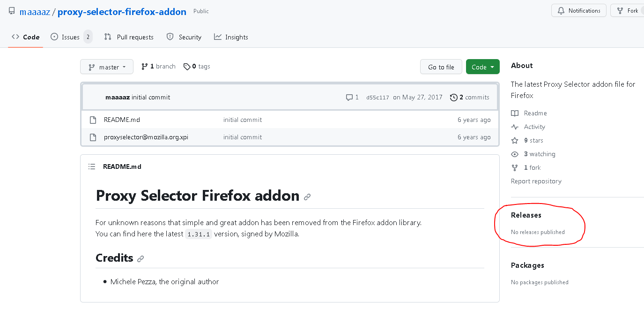The height and width of the screenshot is (325, 644).
Task: Click the Issues counter badge showing 2
Action: click(88, 37)
